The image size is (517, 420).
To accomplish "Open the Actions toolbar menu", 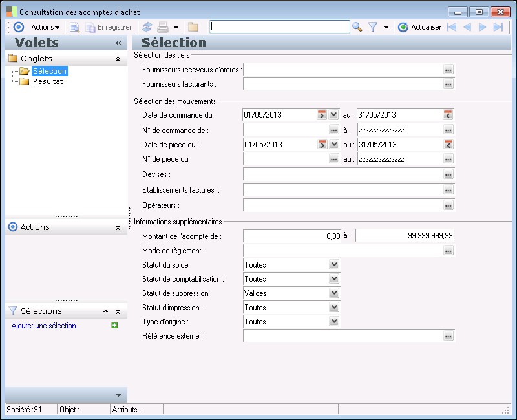I will pos(45,27).
